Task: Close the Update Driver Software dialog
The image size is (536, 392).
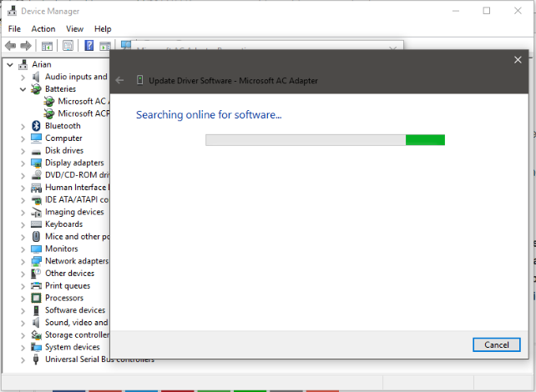Action: point(518,60)
